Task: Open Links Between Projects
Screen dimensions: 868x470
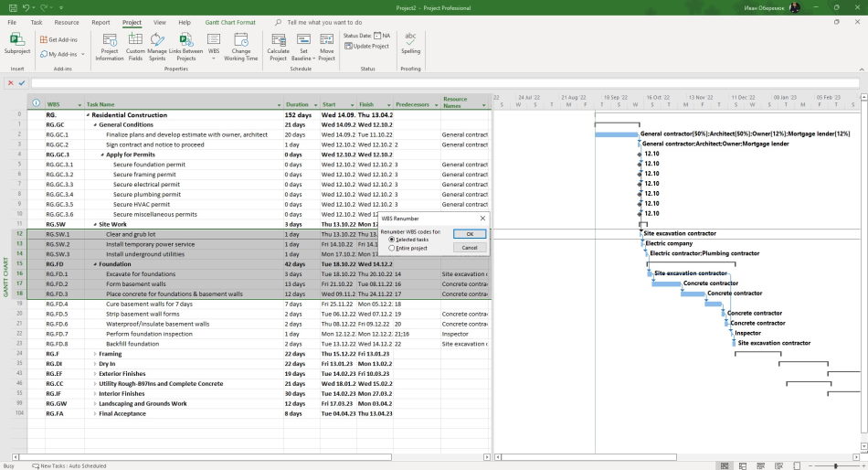Action: (x=186, y=47)
